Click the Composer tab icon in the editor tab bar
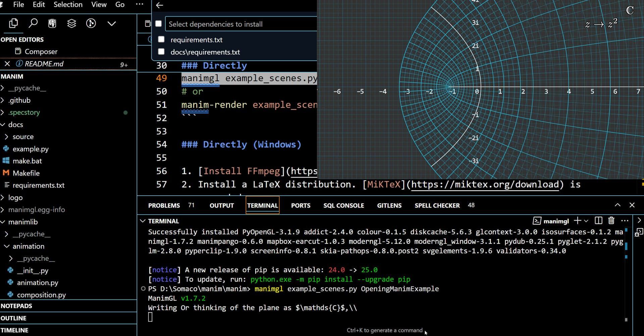The image size is (644, 336). (x=148, y=23)
